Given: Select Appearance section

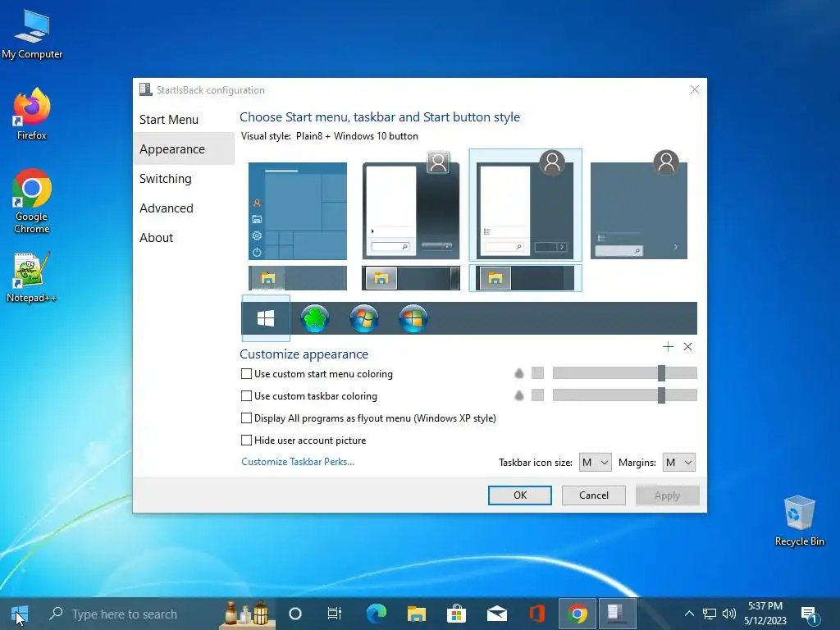Looking at the screenshot, I should click(x=183, y=149).
